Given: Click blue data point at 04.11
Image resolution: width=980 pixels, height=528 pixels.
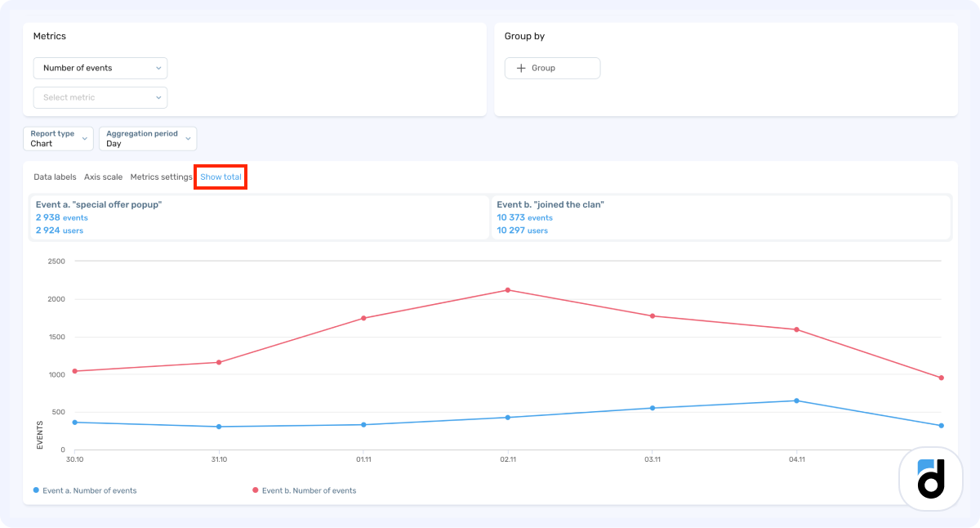Looking at the screenshot, I should coord(796,400).
